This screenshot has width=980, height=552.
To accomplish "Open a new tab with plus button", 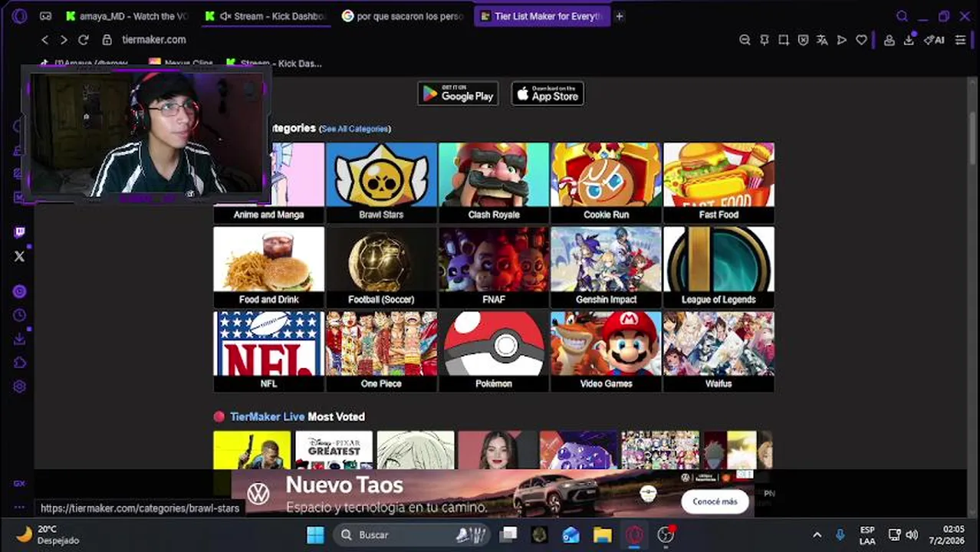I will (x=620, y=16).
